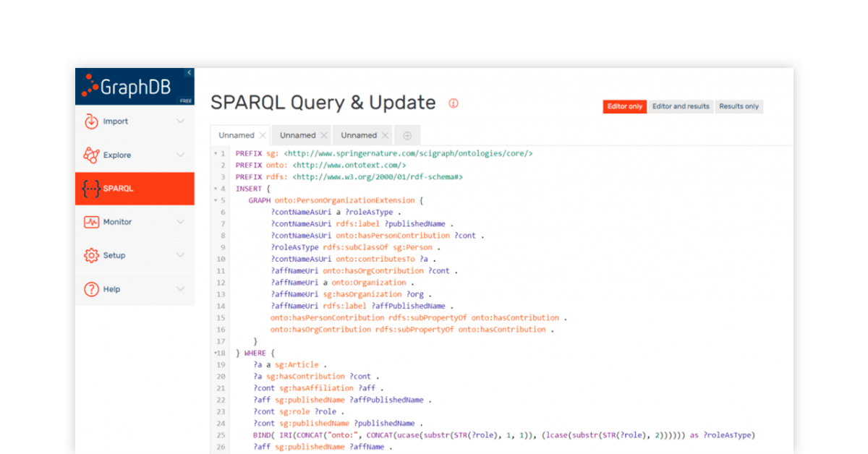Open the Explore menu item

135,155
